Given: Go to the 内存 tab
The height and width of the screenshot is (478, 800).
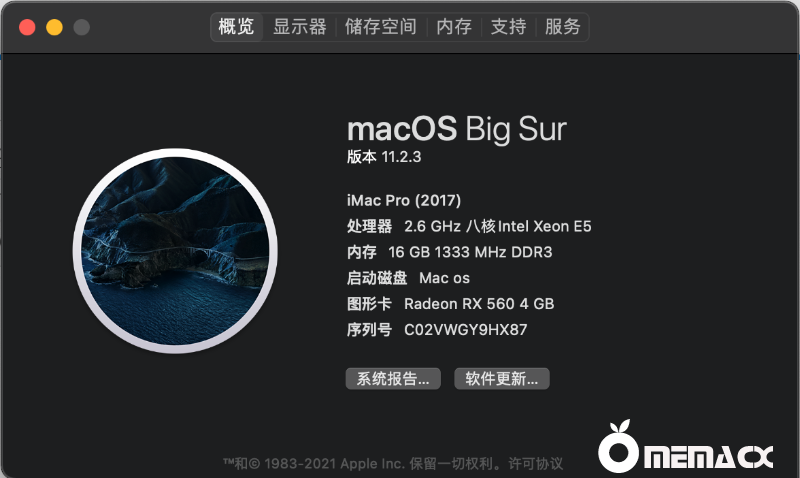Looking at the screenshot, I should 454,27.
